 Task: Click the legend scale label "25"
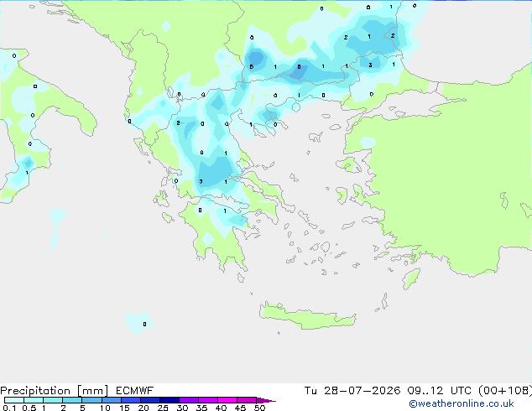(163, 408)
